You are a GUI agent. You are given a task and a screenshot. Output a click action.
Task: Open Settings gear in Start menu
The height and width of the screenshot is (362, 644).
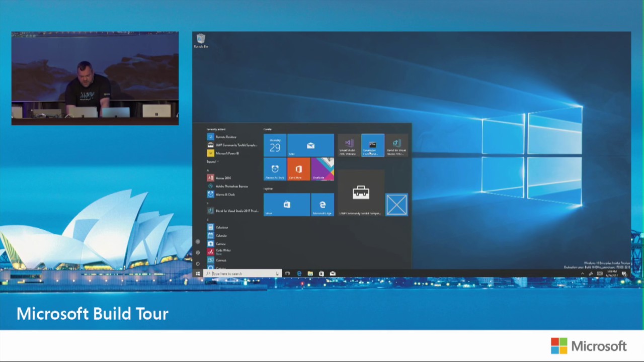tap(198, 252)
